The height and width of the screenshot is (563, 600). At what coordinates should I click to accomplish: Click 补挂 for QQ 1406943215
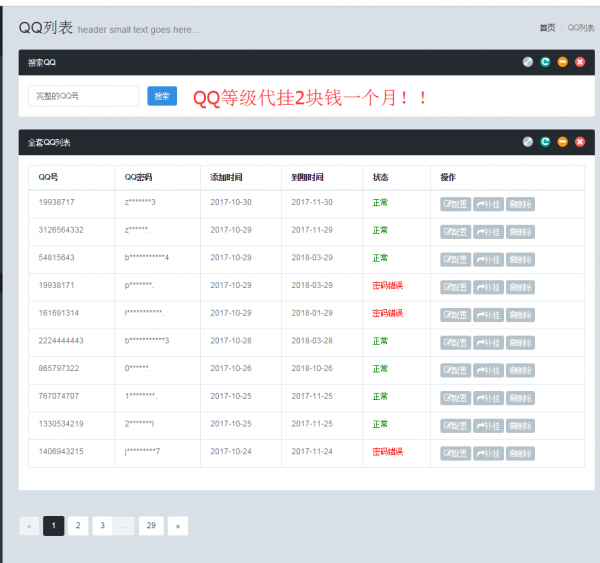point(488,454)
